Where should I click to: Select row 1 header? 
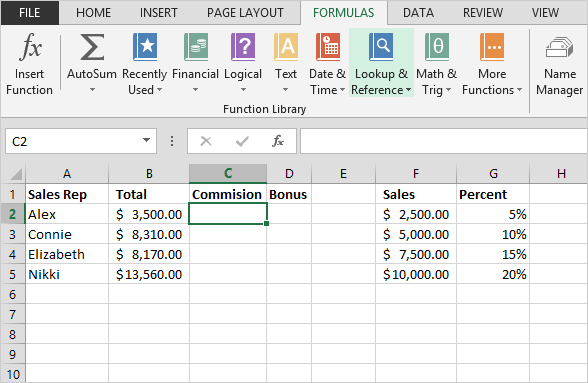pos(13,194)
